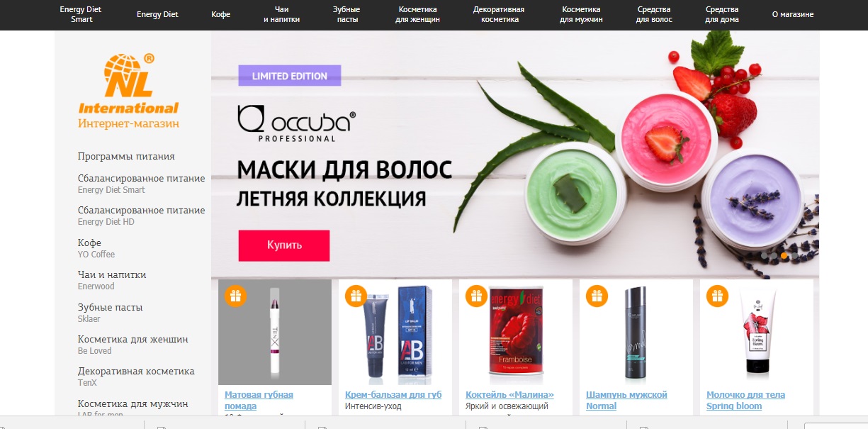This screenshot has height=429, width=868.
Task: Click gift icon on lip balm card
Action: click(x=356, y=296)
